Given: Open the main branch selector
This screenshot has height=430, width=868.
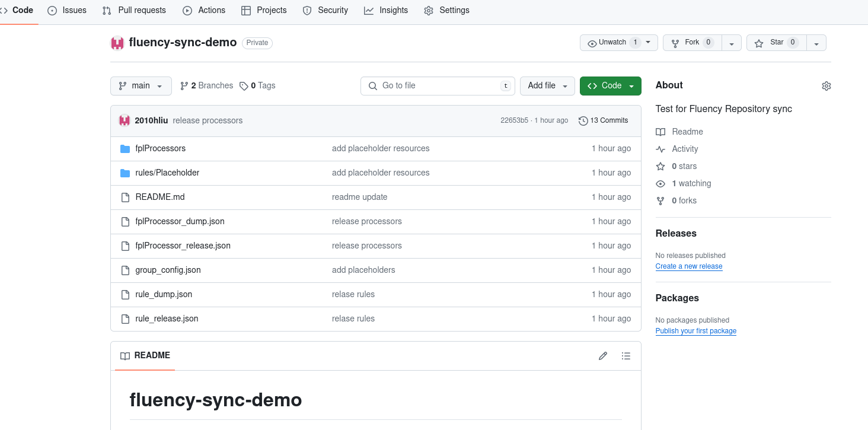Looking at the screenshot, I should 141,86.
